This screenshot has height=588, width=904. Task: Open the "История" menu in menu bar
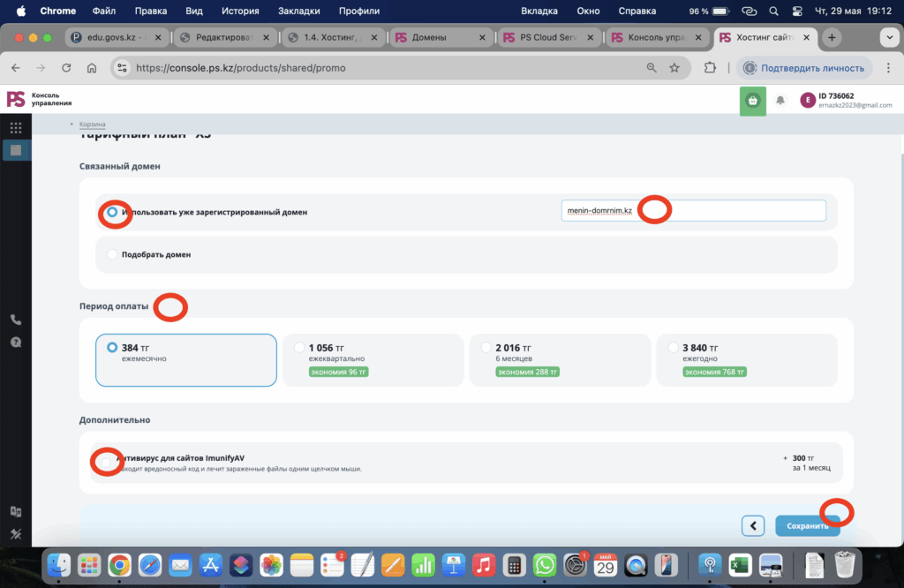pos(239,11)
